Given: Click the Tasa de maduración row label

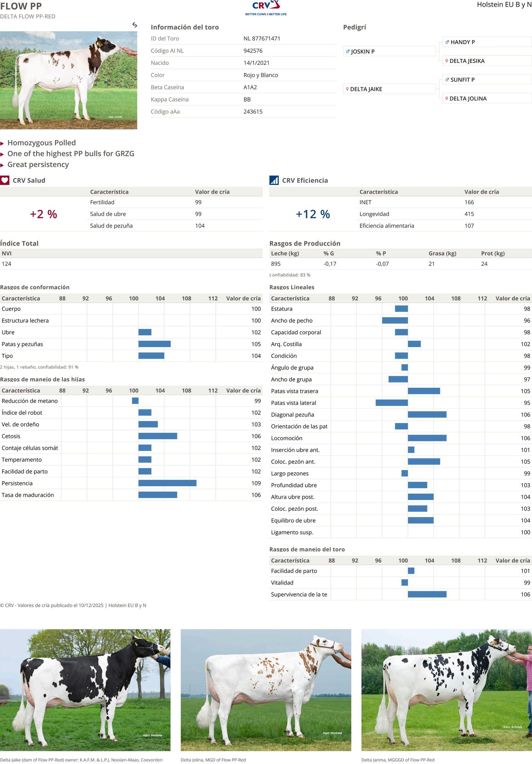Looking at the screenshot, I should [x=28, y=495].
